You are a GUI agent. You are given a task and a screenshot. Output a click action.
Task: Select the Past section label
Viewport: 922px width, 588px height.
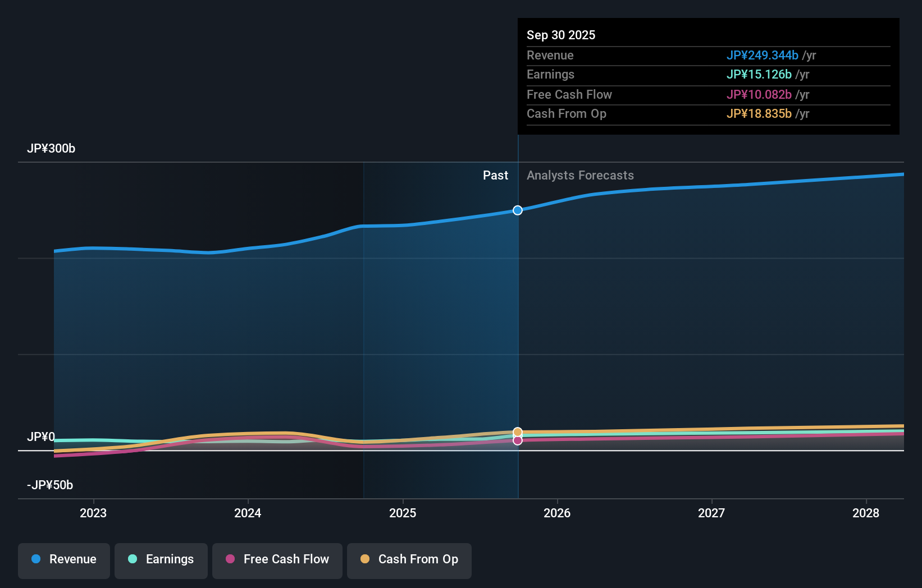495,175
